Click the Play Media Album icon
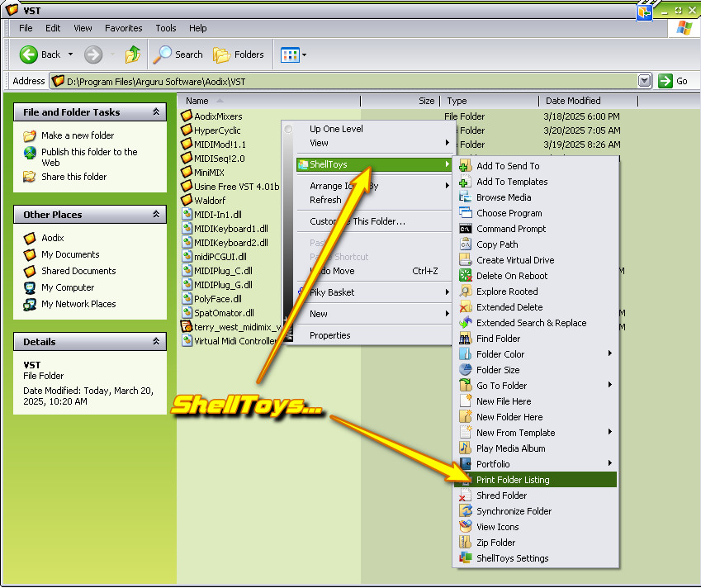 [466, 448]
